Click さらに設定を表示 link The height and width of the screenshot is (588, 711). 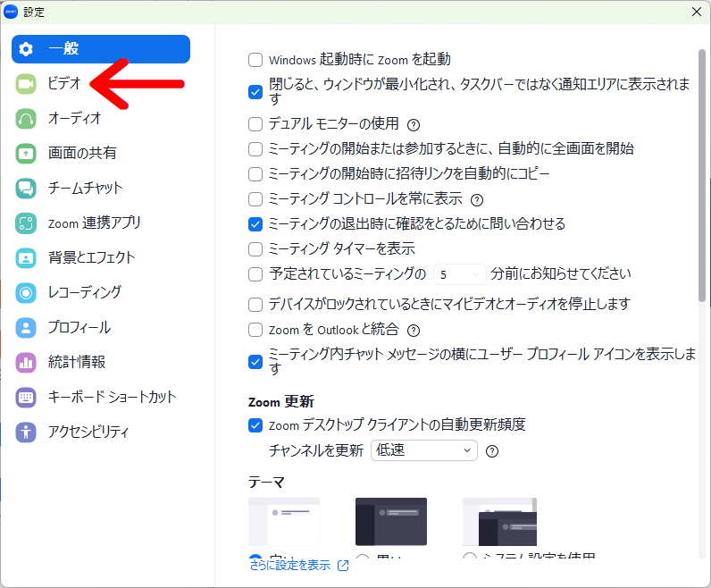coord(290,566)
